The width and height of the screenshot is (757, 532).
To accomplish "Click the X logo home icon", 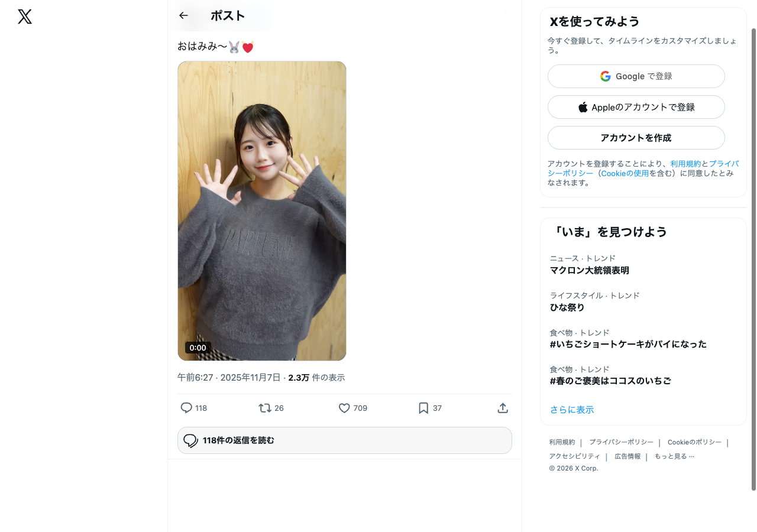I will coord(25,17).
